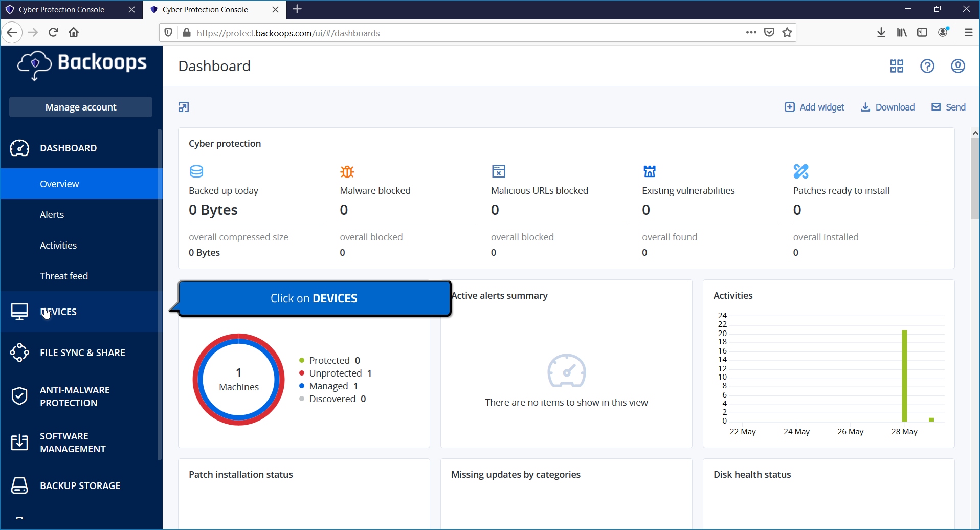Open page actions three-dots menu

click(x=751, y=32)
